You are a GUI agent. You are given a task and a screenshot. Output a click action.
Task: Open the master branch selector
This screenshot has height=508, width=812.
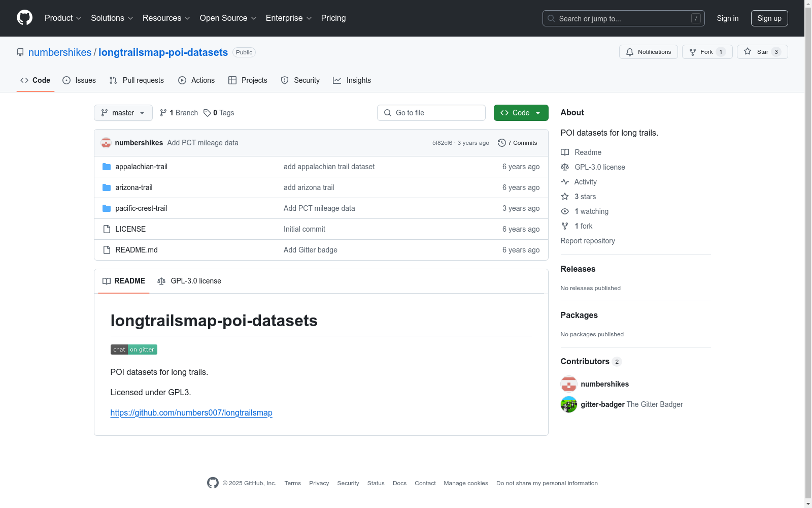click(x=123, y=113)
